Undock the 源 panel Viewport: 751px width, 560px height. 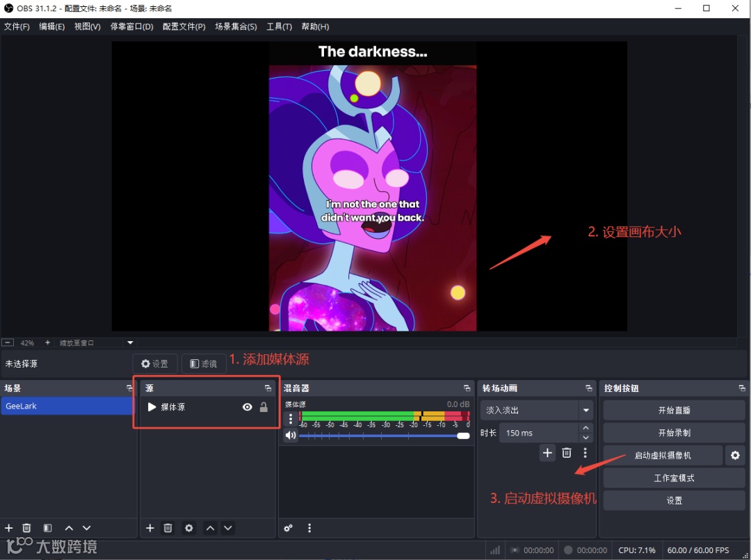pos(268,388)
